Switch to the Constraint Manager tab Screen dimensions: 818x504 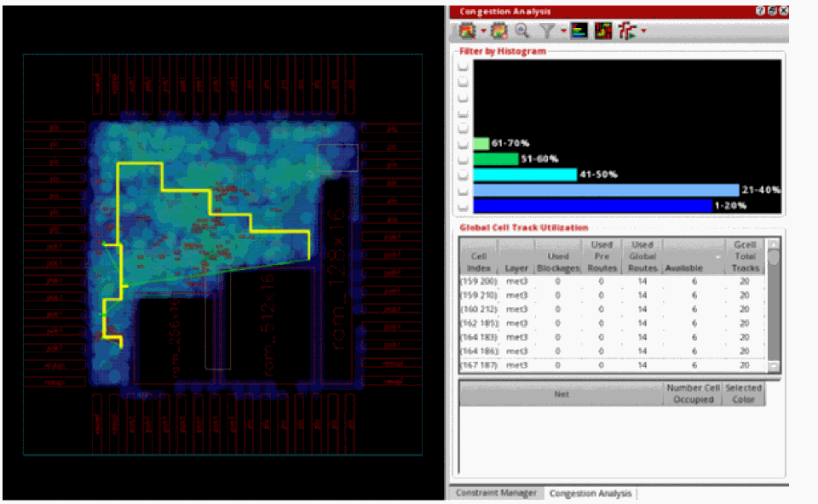point(495,493)
